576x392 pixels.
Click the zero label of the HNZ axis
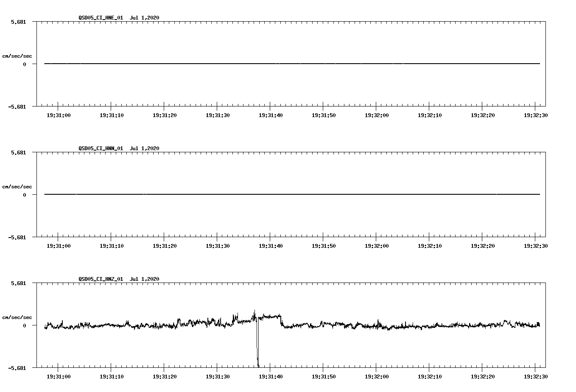25,325
